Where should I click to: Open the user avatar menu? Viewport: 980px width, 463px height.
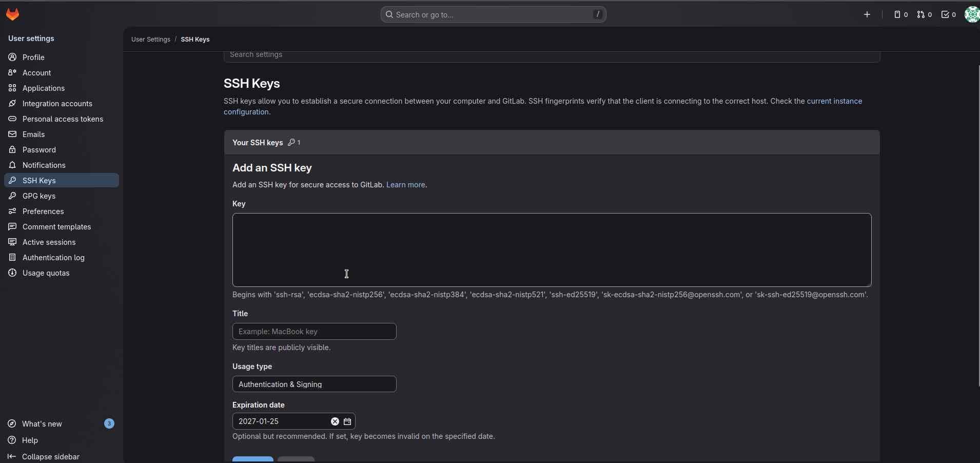[972, 14]
